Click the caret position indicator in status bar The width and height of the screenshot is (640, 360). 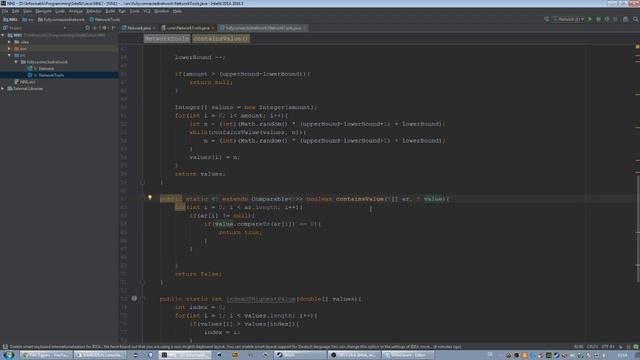579,347
